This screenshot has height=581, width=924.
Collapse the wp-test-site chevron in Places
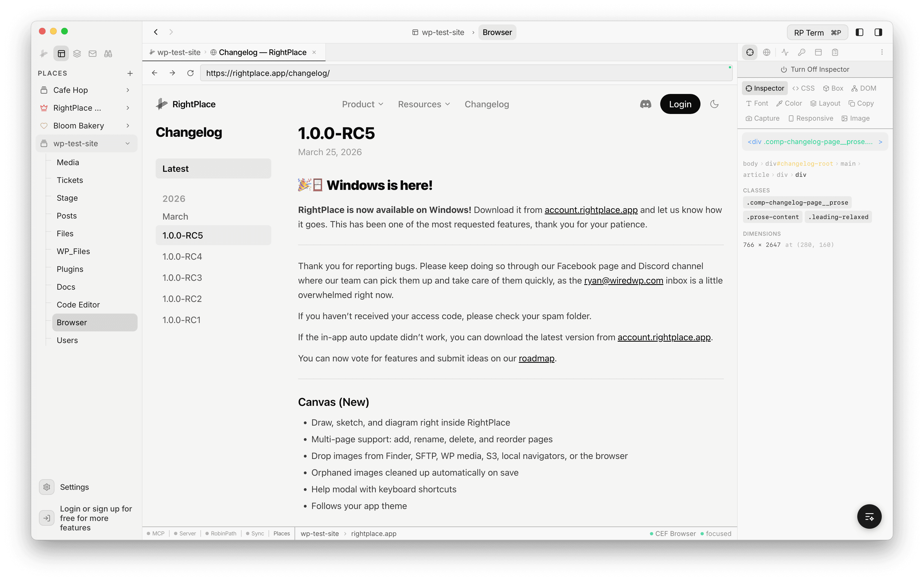(x=127, y=143)
